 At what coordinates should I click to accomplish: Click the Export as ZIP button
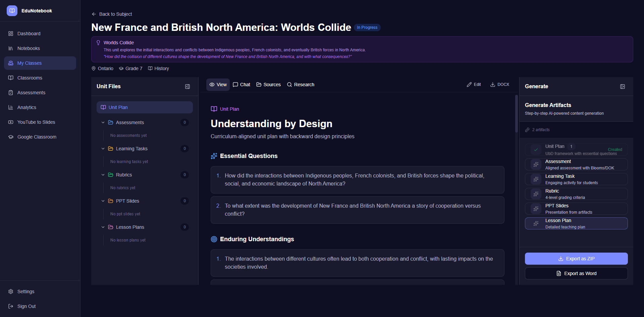coord(576,258)
